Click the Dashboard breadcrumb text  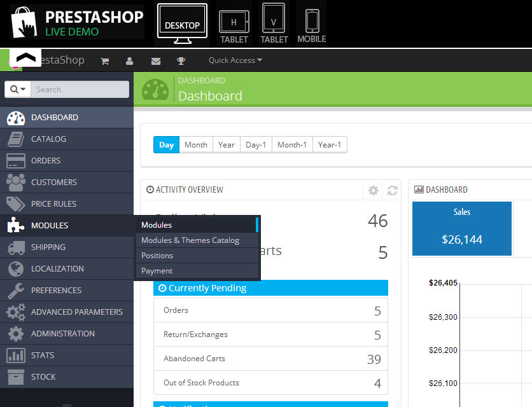(202, 80)
